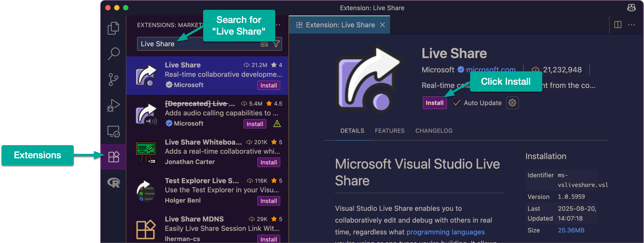
Task: Click the 21,232,948 install count
Action: [x=562, y=70]
